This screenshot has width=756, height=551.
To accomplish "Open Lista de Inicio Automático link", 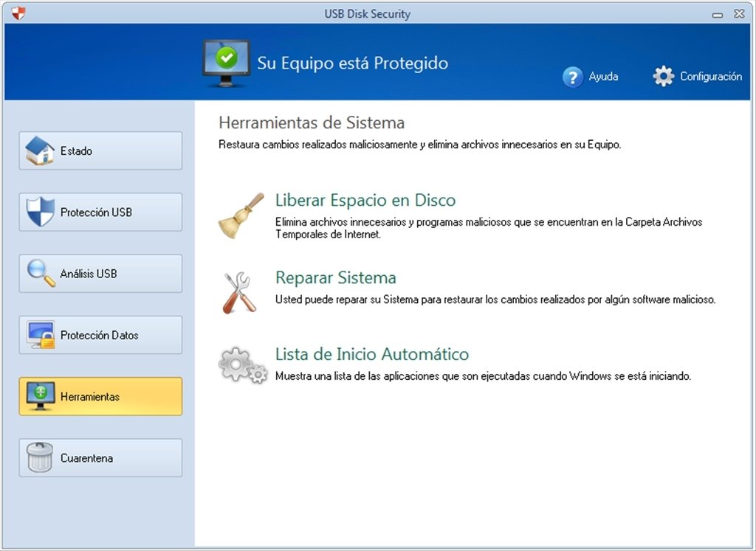I will (372, 354).
